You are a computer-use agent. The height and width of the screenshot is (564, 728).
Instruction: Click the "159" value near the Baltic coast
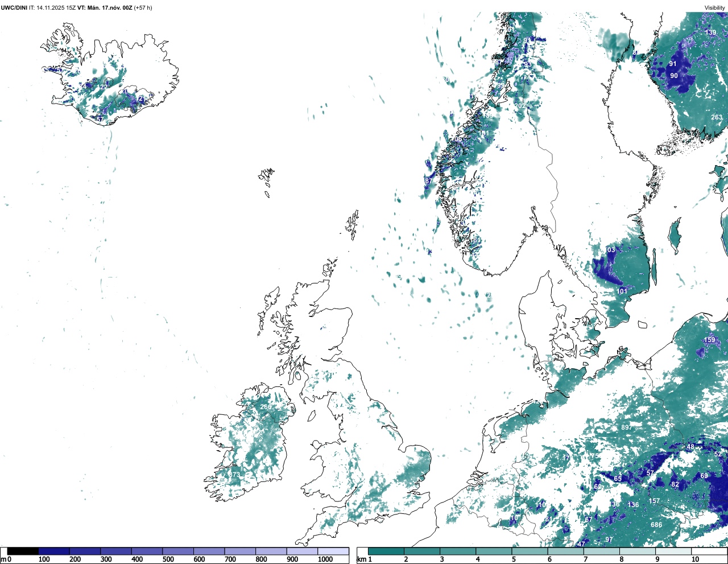[709, 340]
